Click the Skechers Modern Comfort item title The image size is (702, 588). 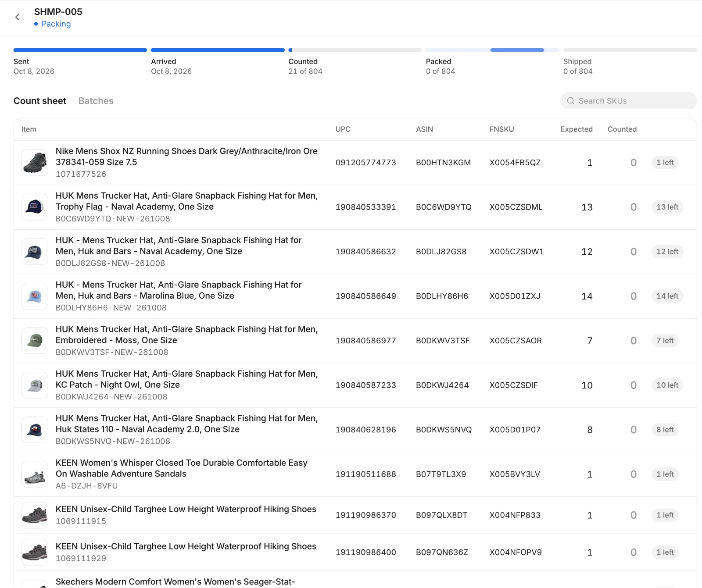(175, 582)
